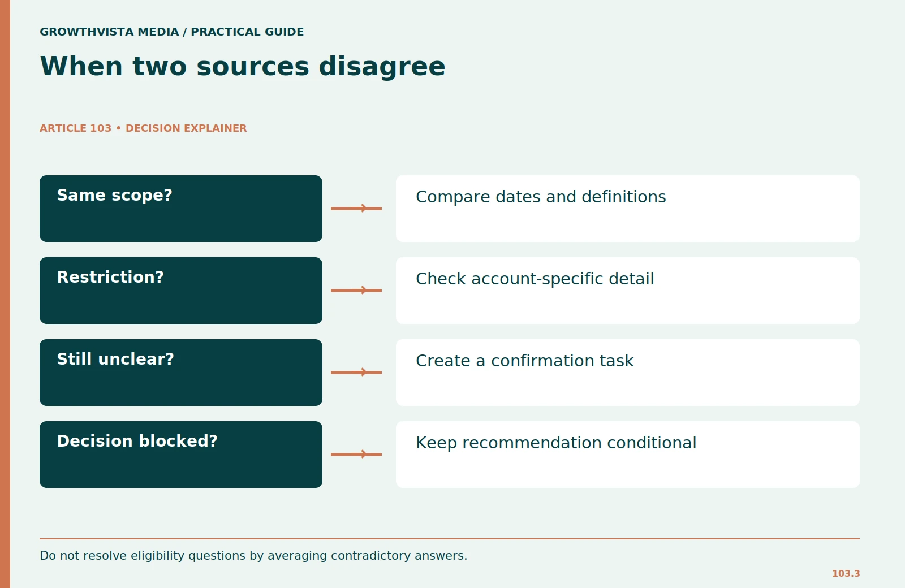The height and width of the screenshot is (588, 905).
Task: Click 'Check account-specific detail' answer card
Action: 628,291
